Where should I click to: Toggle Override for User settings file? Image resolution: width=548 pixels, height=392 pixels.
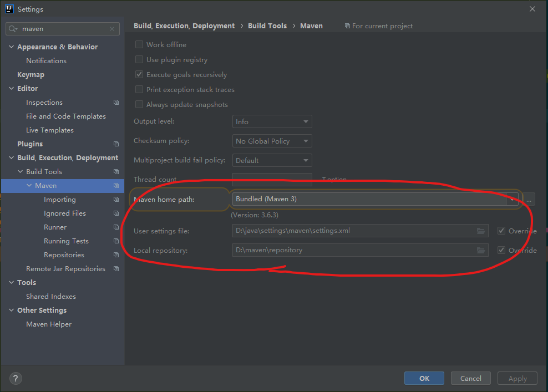tap(501, 231)
